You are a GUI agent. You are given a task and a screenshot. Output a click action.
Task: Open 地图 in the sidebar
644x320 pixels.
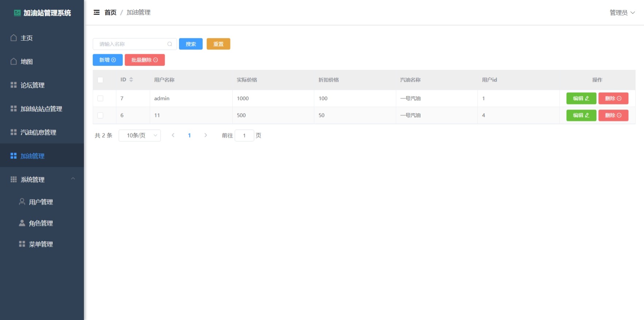(x=42, y=61)
